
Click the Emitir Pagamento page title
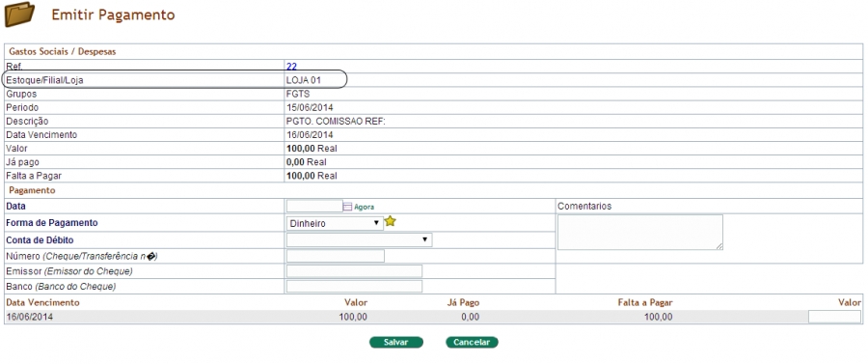tap(113, 14)
